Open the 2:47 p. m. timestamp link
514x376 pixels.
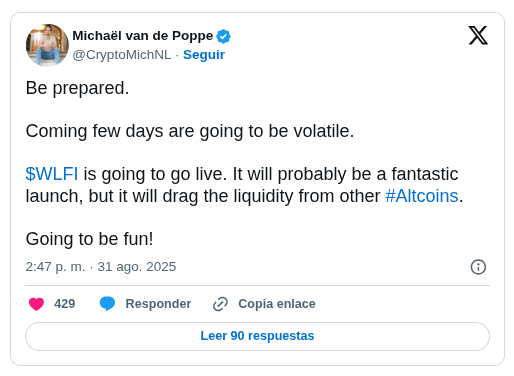[101, 267]
